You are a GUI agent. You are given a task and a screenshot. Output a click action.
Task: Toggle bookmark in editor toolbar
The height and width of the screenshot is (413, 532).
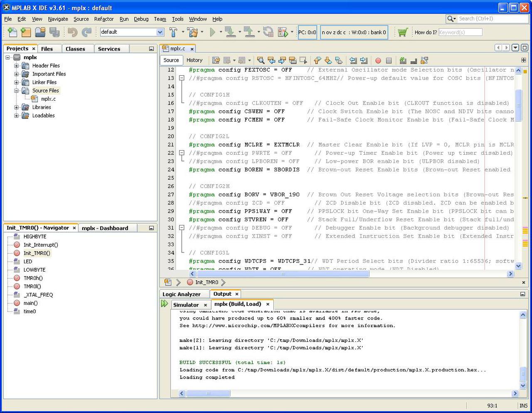(x=339, y=60)
